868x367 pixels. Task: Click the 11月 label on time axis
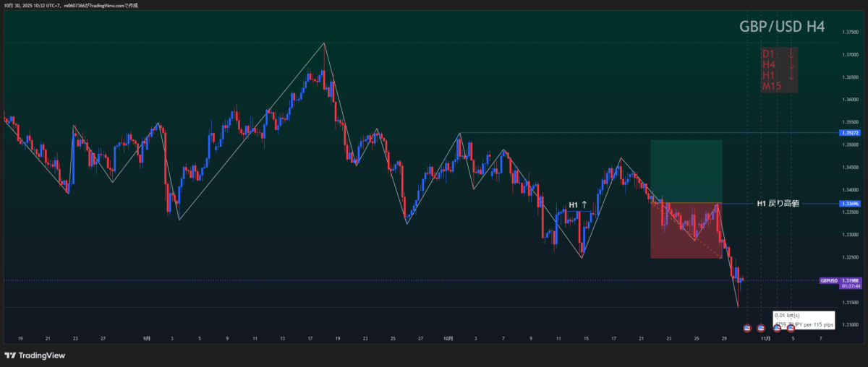pos(765,338)
